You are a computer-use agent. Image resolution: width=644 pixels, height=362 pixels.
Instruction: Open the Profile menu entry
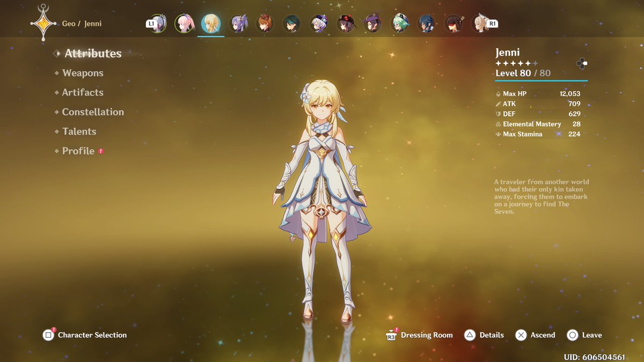(x=78, y=151)
